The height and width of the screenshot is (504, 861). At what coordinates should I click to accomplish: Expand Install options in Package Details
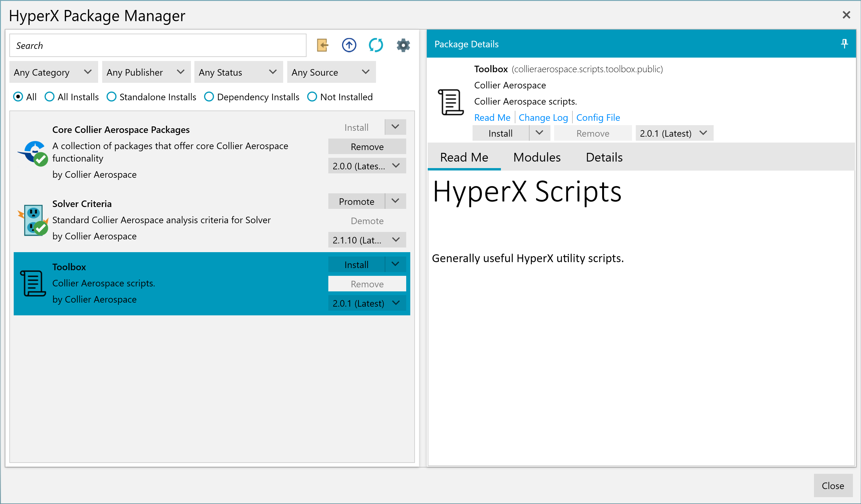click(x=540, y=133)
